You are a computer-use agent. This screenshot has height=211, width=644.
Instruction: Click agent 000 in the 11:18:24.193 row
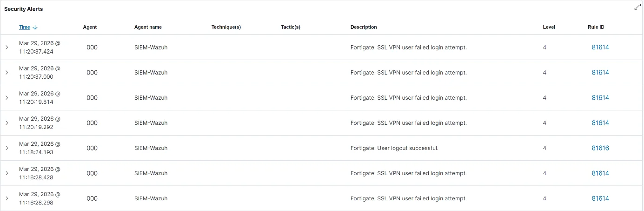click(92, 148)
